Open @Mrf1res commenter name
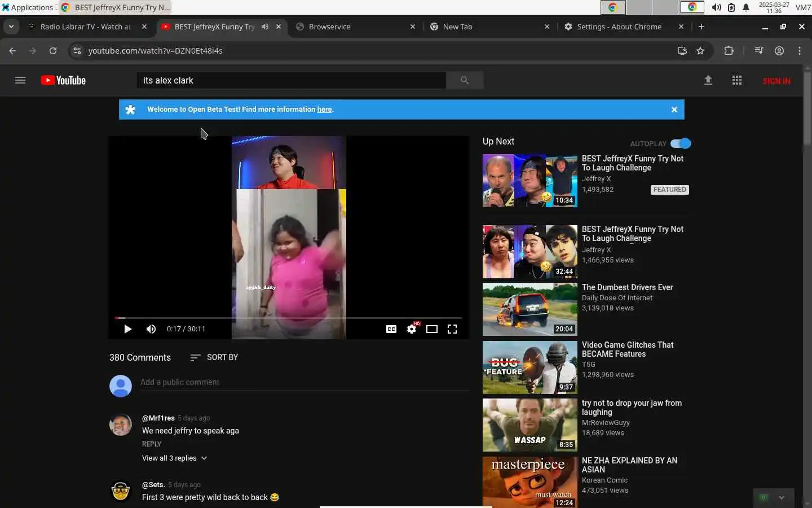The width and height of the screenshot is (812, 508). click(x=158, y=418)
